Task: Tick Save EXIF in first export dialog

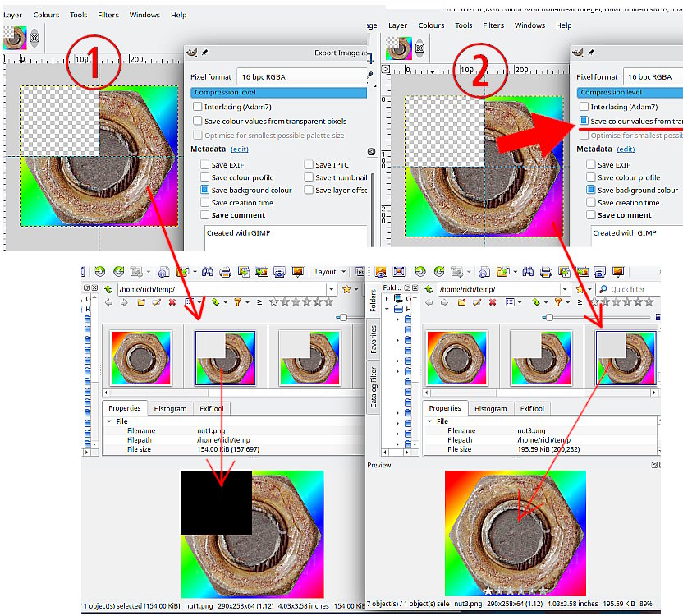Action: pos(204,164)
